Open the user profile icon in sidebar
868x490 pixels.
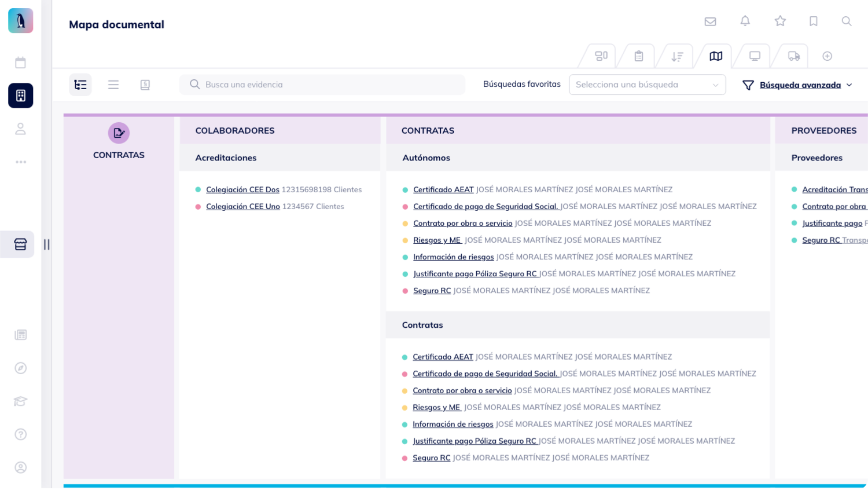click(21, 129)
